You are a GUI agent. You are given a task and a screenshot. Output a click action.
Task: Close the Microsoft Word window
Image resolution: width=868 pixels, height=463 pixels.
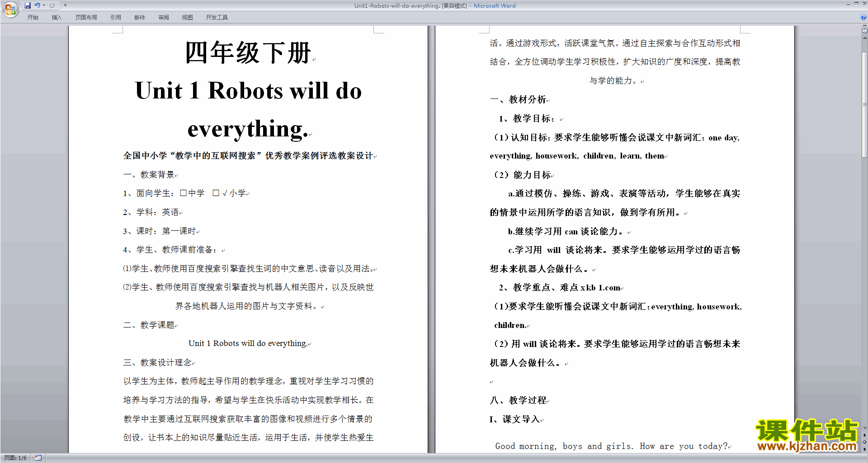tap(864, 4)
